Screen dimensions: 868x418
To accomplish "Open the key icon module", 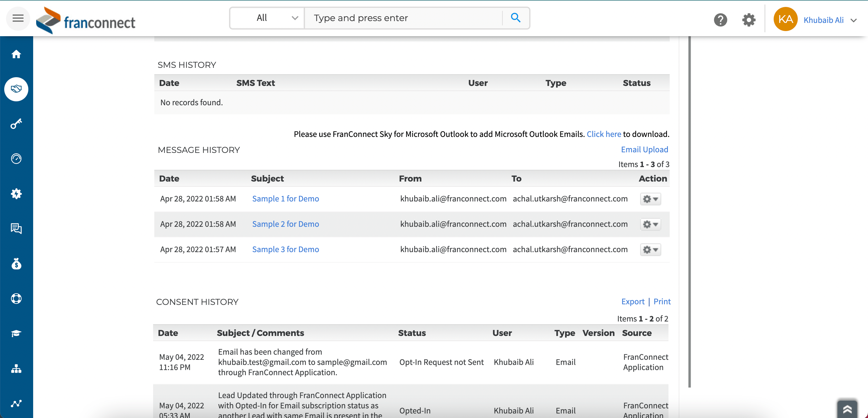I will point(16,124).
